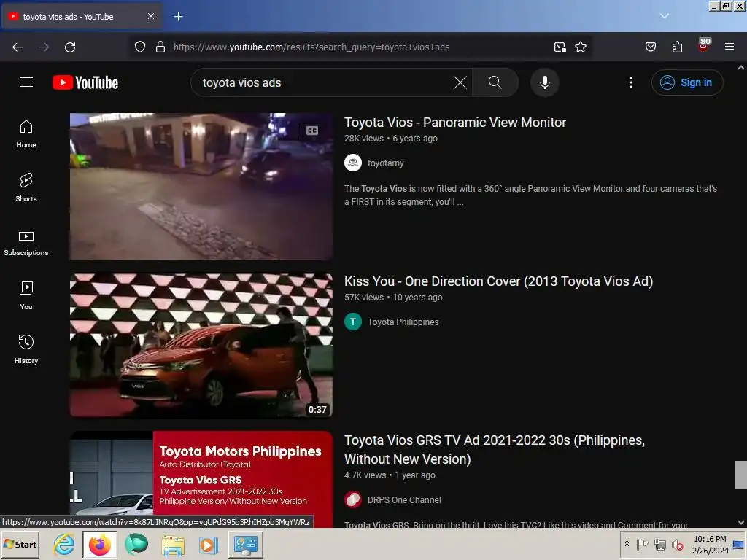Click the page vertical scrollbar thumb
Screen dimensions: 747x560
click(x=741, y=474)
